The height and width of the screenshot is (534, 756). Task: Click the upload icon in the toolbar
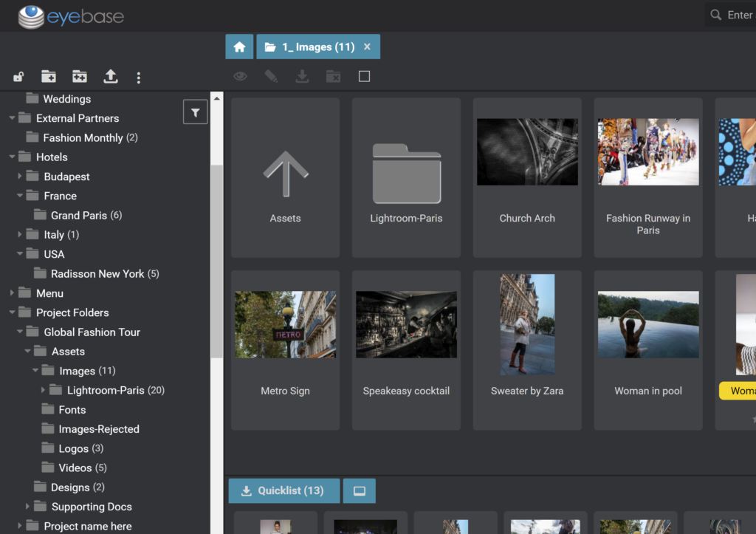point(110,77)
